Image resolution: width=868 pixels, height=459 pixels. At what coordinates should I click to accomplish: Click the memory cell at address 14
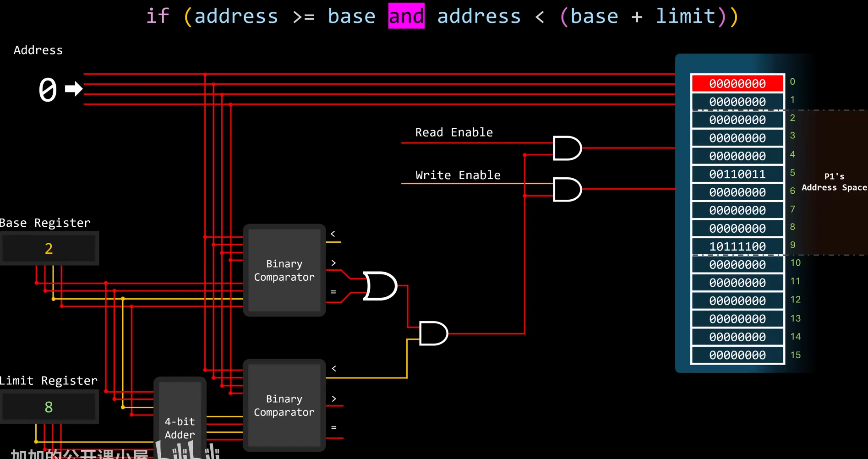tap(737, 337)
